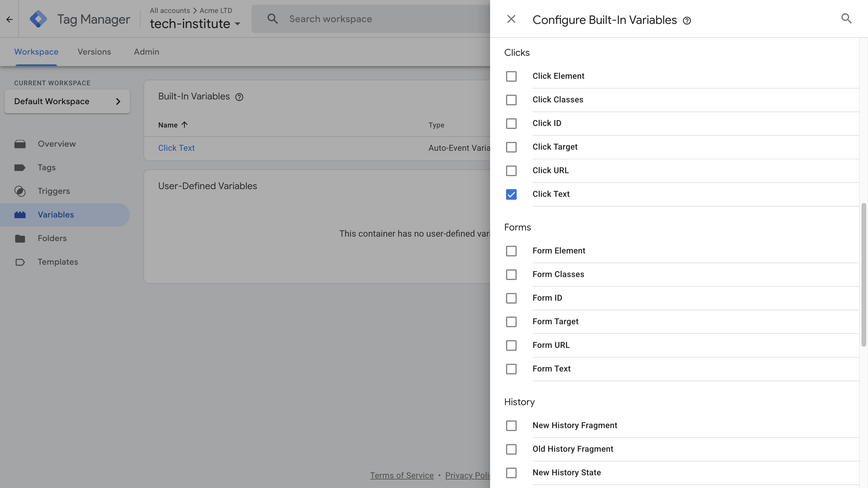
Task: Open the tech-institute container dropdown
Action: (195, 24)
